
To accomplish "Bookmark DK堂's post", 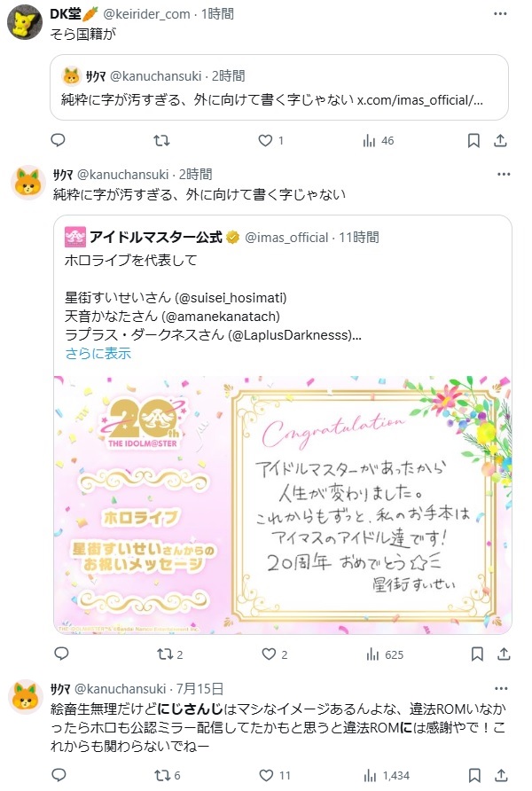I will tap(473, 140).
